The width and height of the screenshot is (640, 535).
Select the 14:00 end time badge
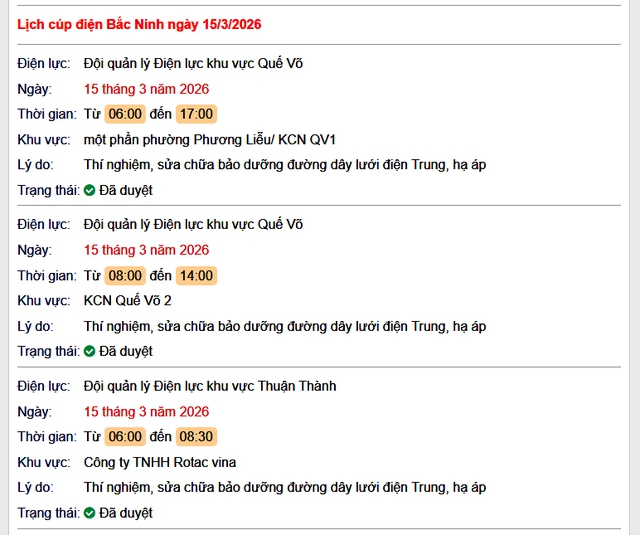click(x=196, y=275)
